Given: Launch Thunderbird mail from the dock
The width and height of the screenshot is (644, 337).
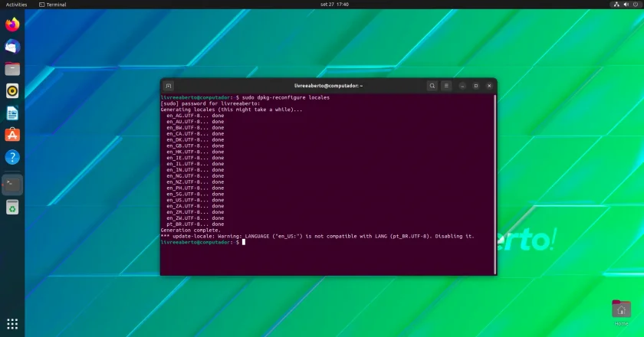Looking at the screenshot, I should pyautogui.click(x=12, y=47).
